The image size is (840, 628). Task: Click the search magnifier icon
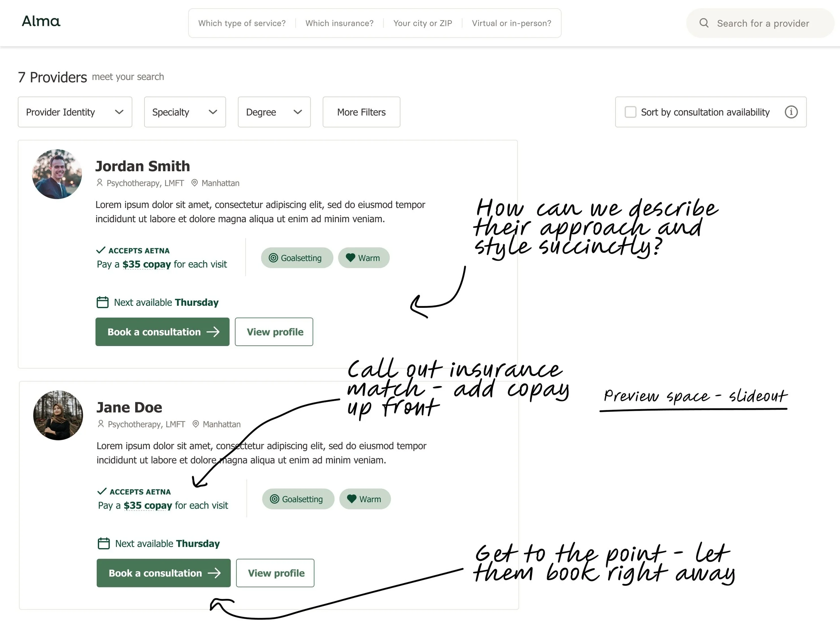[704, 23]
